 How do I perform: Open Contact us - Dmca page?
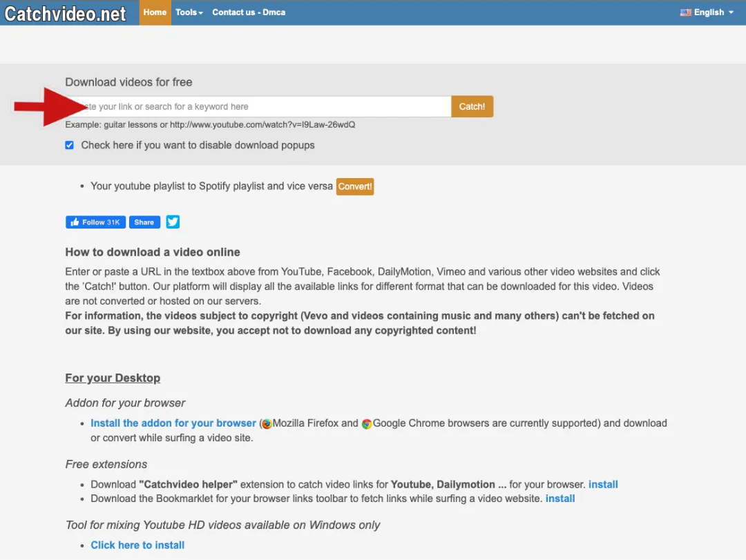[249, 12]
